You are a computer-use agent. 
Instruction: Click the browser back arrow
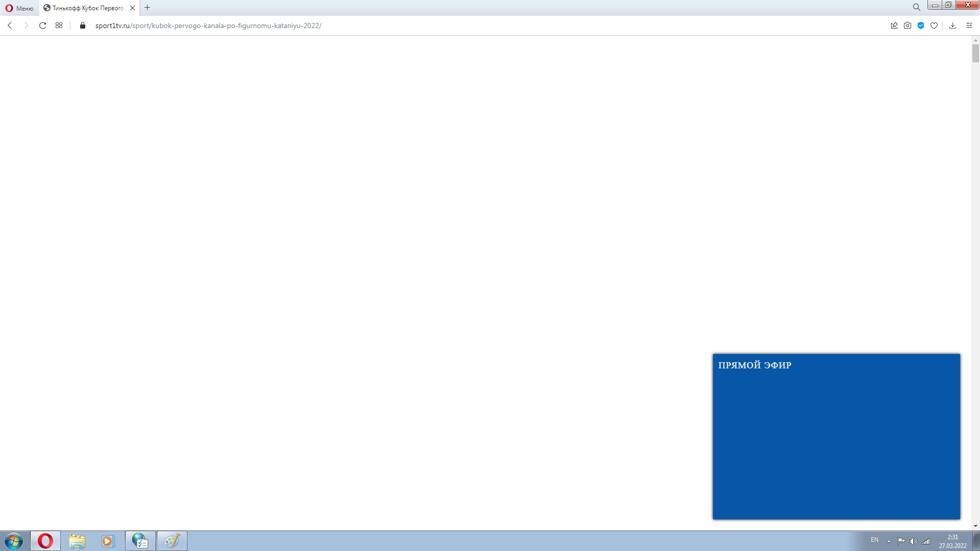coord(10,26)
